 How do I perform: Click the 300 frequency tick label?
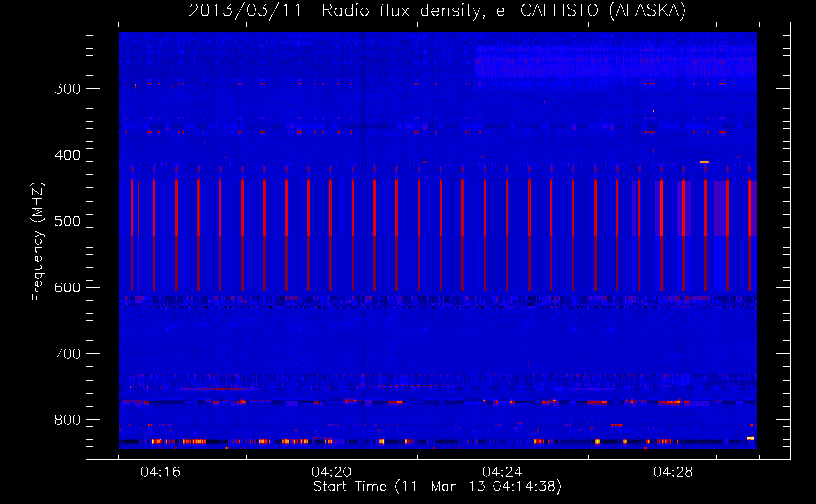pos(68,89)
